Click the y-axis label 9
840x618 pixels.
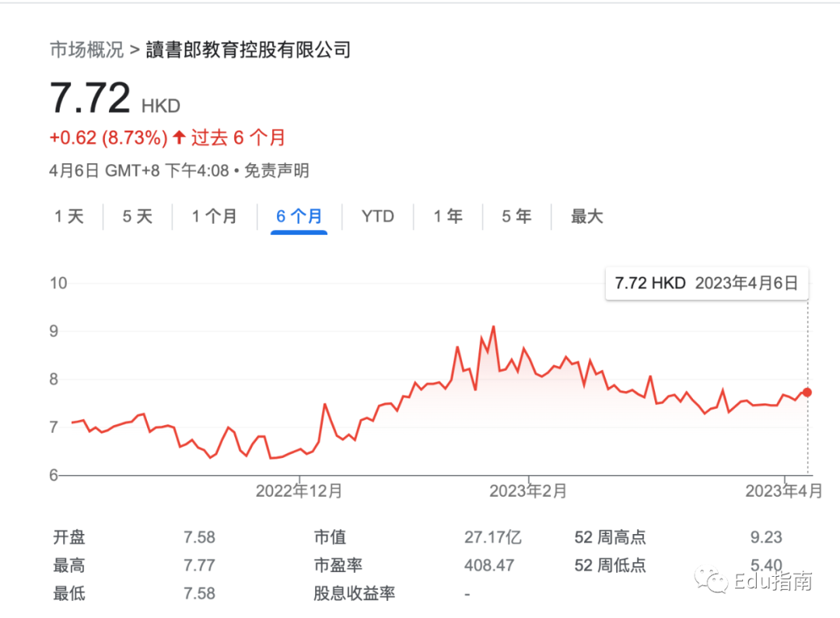click(54, 331)
